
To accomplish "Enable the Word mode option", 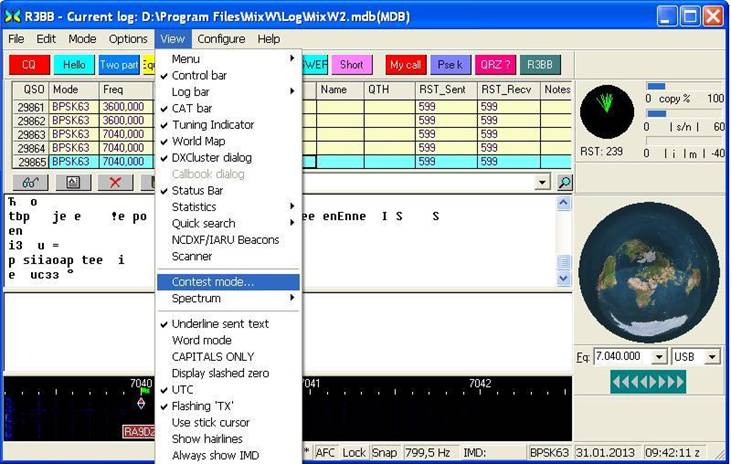I will pyautogui.click(x=201, y=340).
